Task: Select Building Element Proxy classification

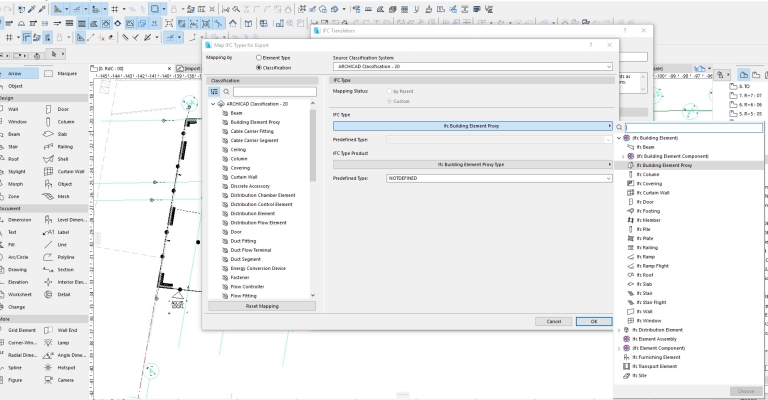Action: pos(255,122)
